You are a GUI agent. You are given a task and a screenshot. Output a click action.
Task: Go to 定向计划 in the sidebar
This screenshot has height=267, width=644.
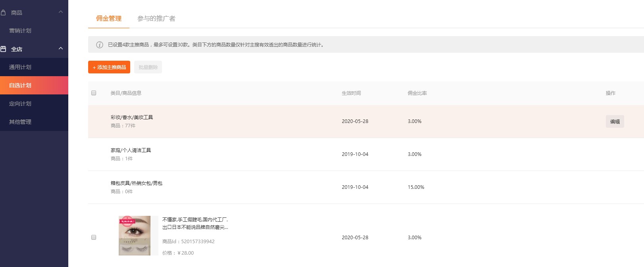click(20, 104)
